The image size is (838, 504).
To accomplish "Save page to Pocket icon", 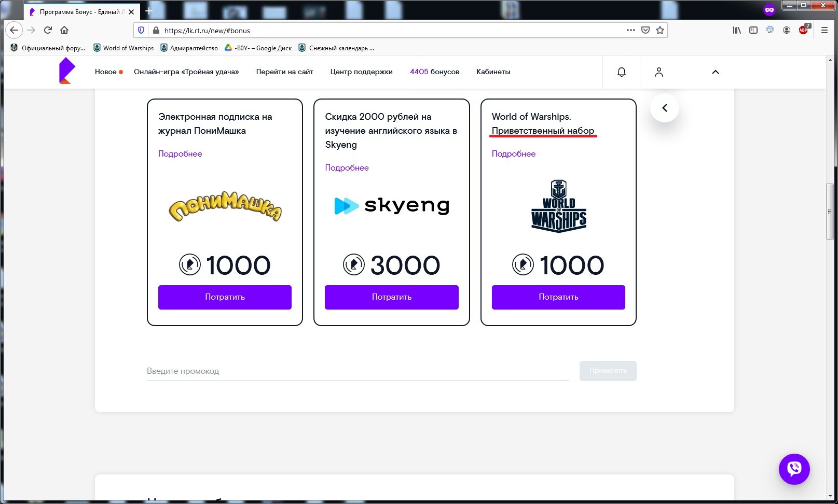I will point(645,30).
